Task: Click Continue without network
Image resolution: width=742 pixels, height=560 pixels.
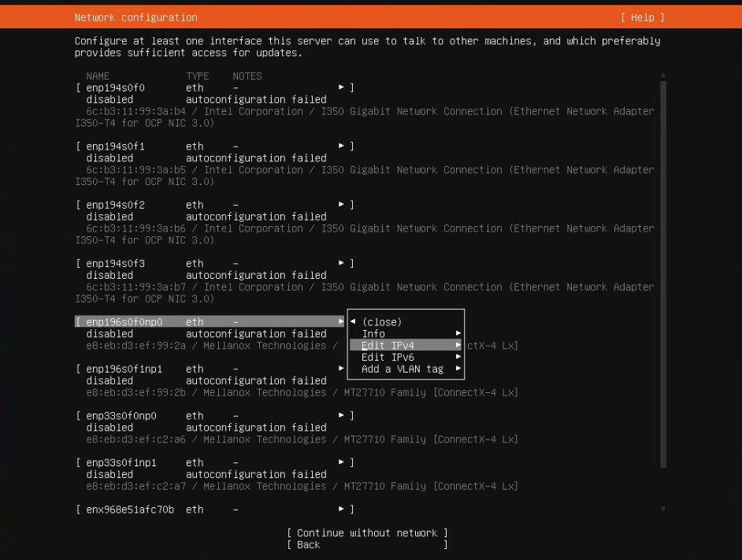Action: click(x=367, y=532)
